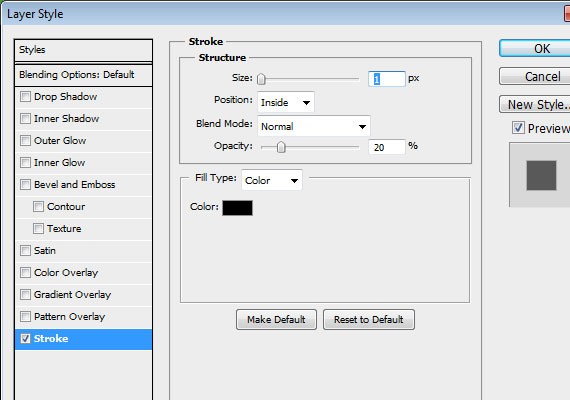
Task: Click Reset to Default button
Action: tap(369, 320)
